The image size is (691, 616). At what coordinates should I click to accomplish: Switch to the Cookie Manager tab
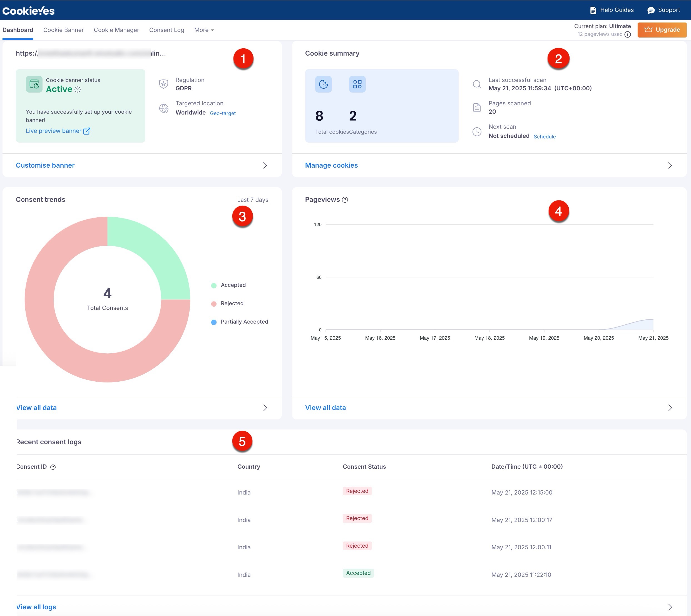click(116, 30)
